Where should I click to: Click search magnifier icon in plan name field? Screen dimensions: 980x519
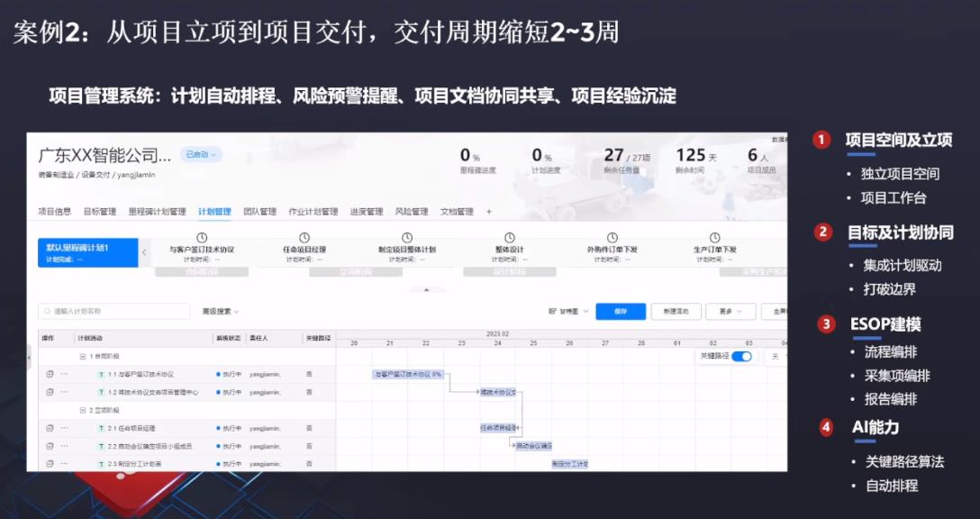click(47, 311)
